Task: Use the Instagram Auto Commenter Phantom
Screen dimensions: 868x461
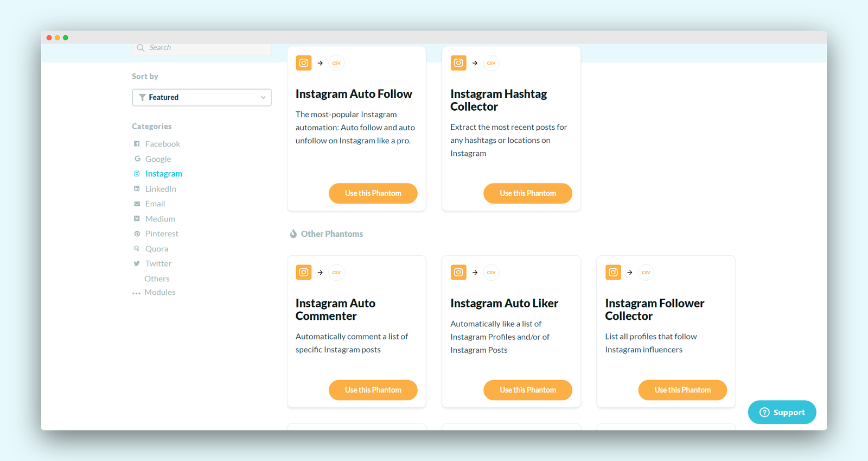Action: 373,390
